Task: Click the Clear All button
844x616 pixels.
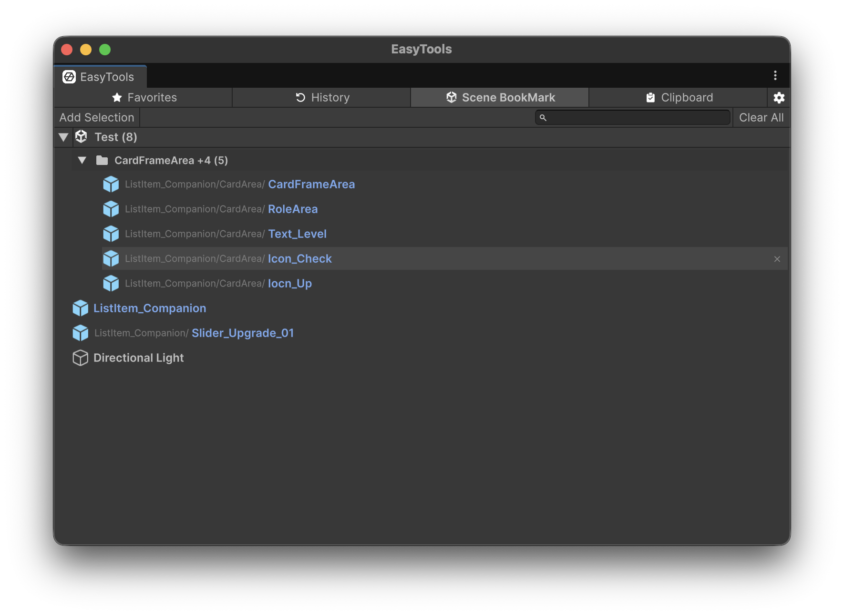Action: click(761, 117)
